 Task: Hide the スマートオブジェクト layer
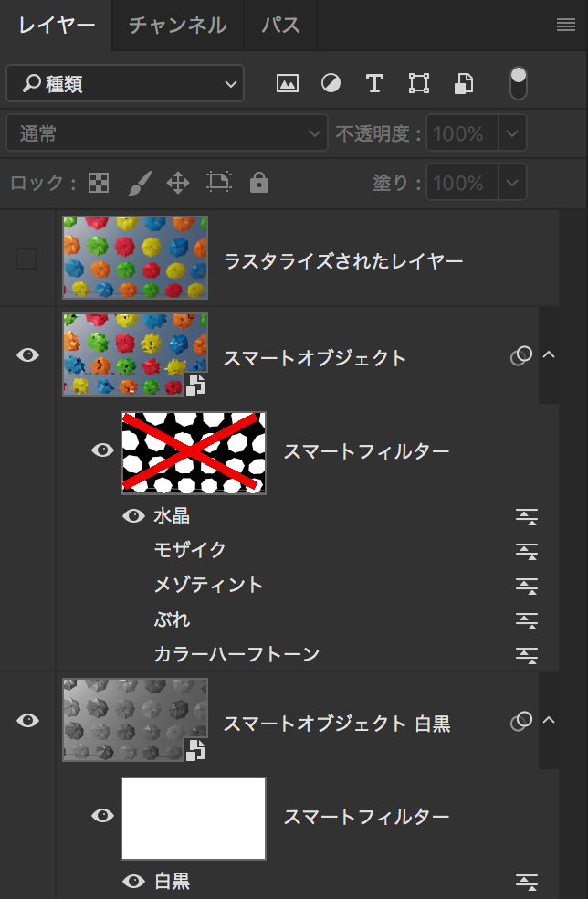(27, 354)
